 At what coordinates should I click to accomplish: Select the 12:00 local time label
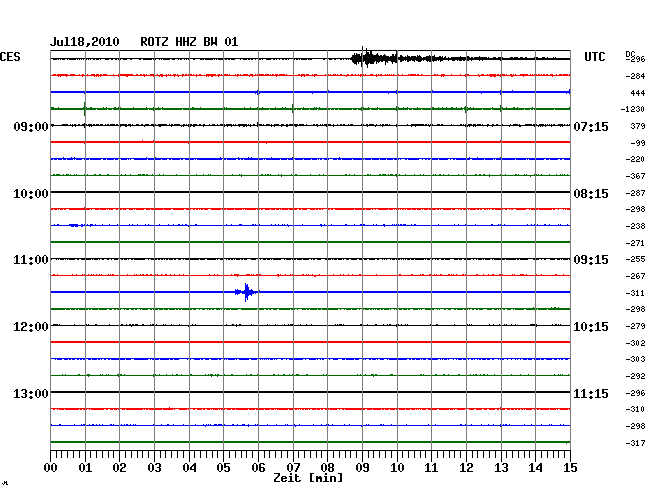pyautogui.click(x=31, y=327)
